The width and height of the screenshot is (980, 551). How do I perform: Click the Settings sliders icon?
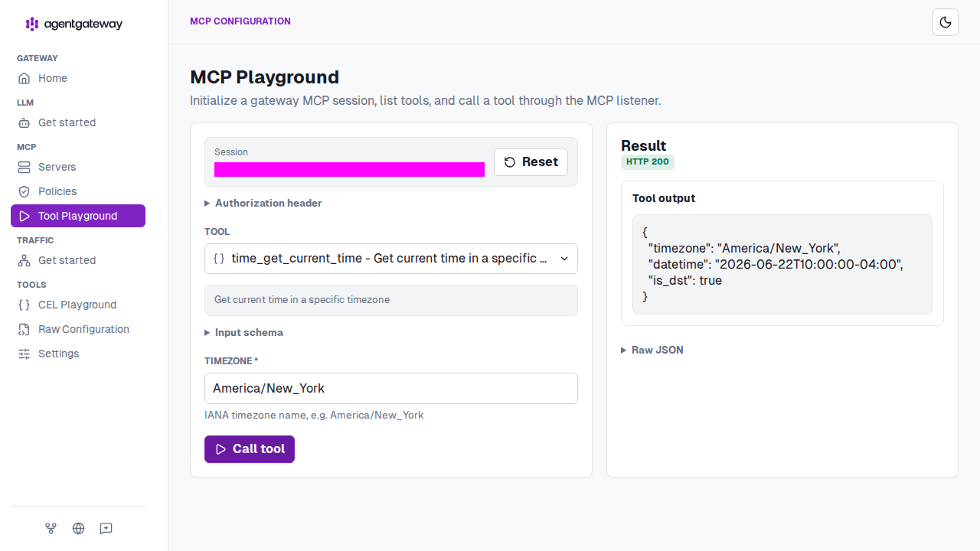[x=24, y=354]
